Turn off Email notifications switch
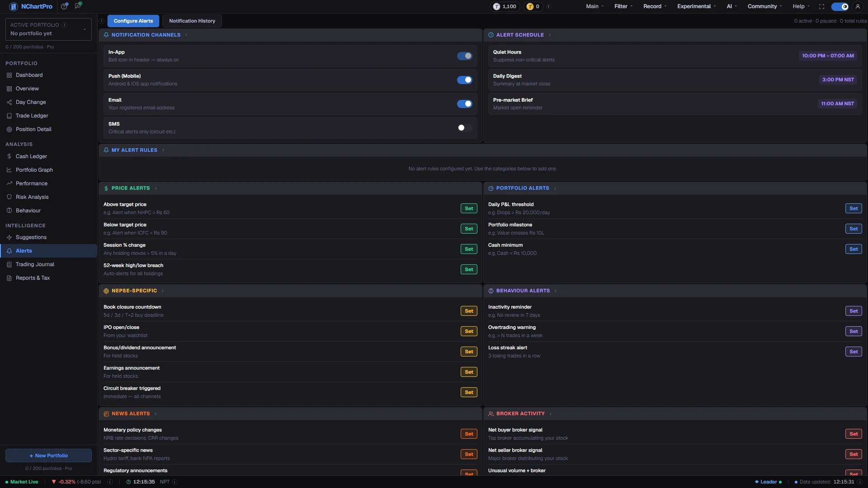This screenshot has height=488, width=868. pos(464,104)
